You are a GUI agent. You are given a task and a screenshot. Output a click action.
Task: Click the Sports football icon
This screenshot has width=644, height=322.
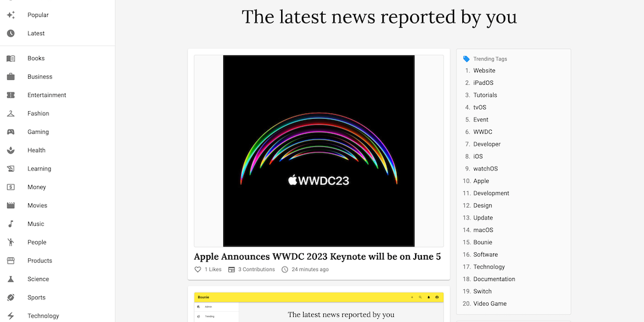tap(11, 297)
